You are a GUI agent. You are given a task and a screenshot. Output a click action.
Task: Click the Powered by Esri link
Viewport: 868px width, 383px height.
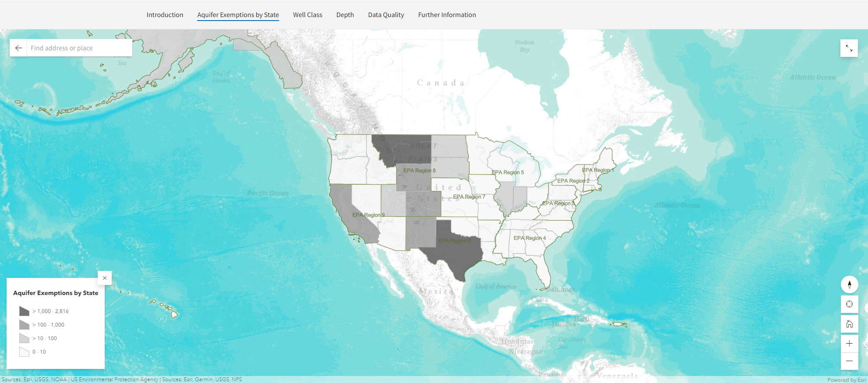pyautogui.click(x=847, y=379)
